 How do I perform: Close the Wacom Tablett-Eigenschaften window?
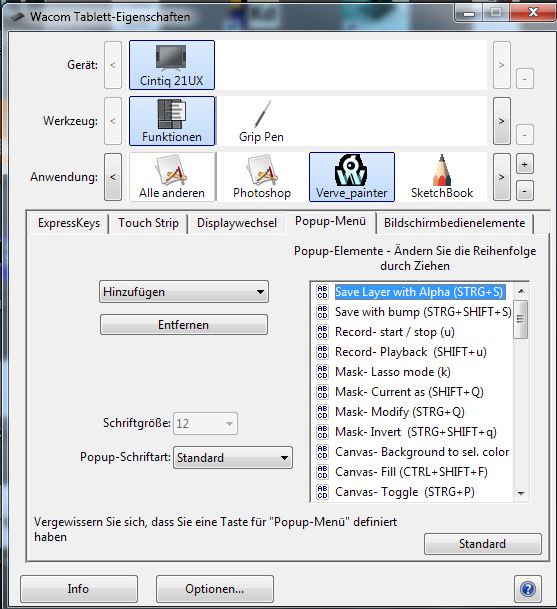(x=533, y=12)
